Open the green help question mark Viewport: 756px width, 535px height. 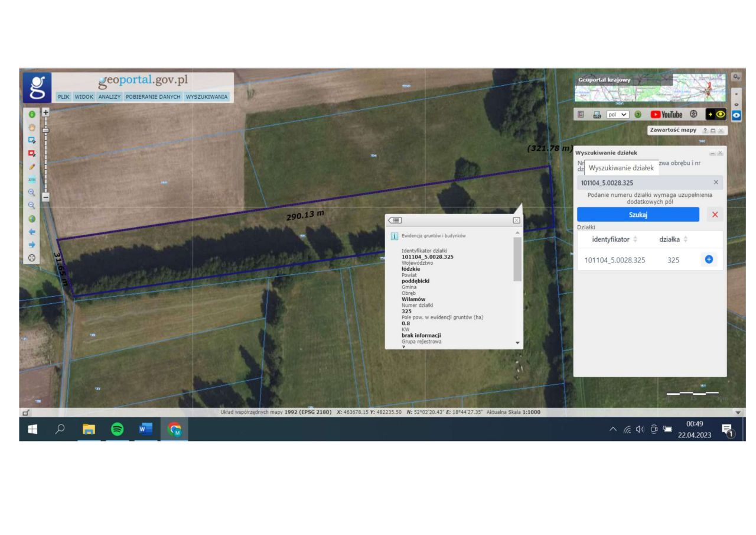click(638, 115)
